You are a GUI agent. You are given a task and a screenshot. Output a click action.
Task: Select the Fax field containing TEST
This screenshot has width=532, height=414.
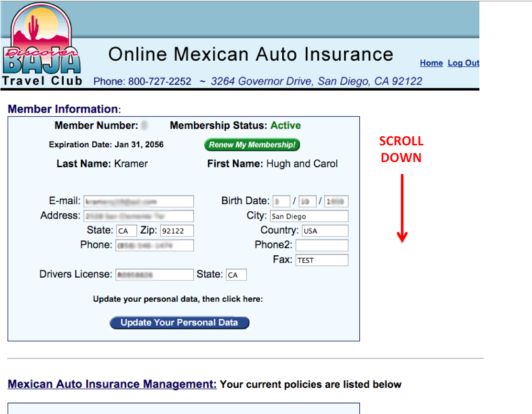(321, 261)
